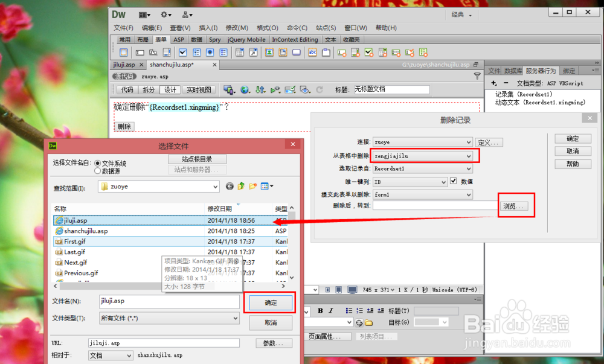
Task: Open the Classic workspace switcher dropdown
Action: [x=461, y=14]
